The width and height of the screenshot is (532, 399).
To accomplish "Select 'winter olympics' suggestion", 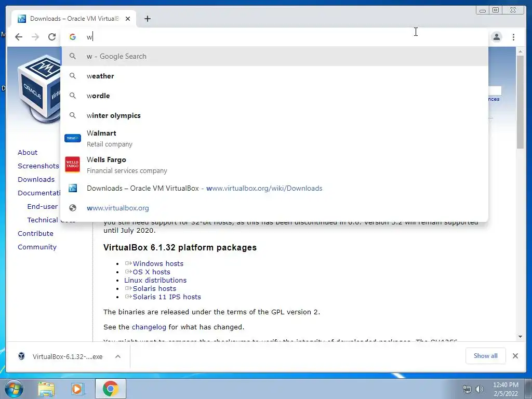I will click(x=275, y=115).
